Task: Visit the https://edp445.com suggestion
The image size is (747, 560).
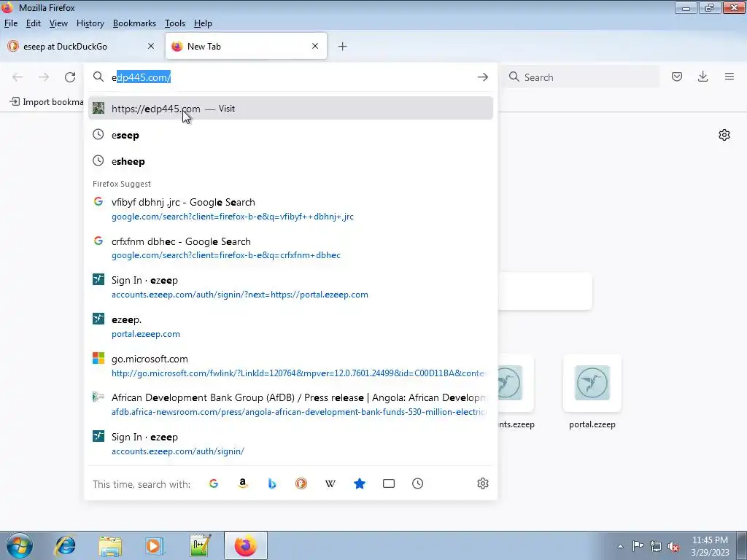Action: [290, 109]
